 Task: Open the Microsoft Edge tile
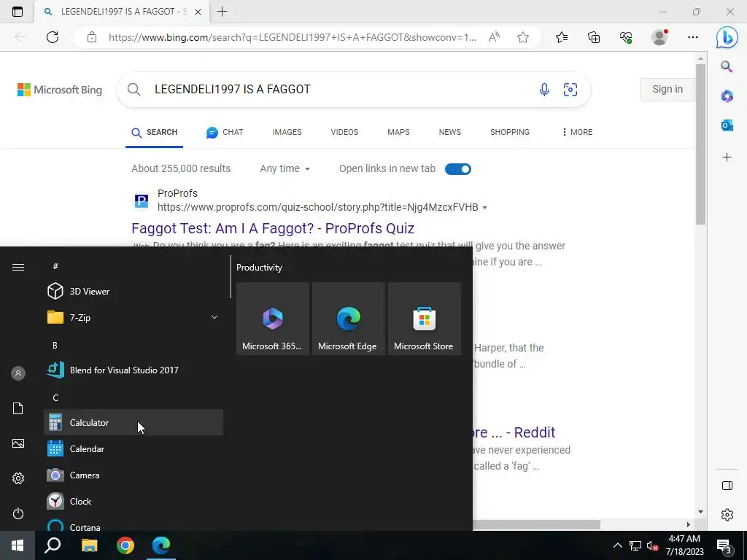point(348,319)
